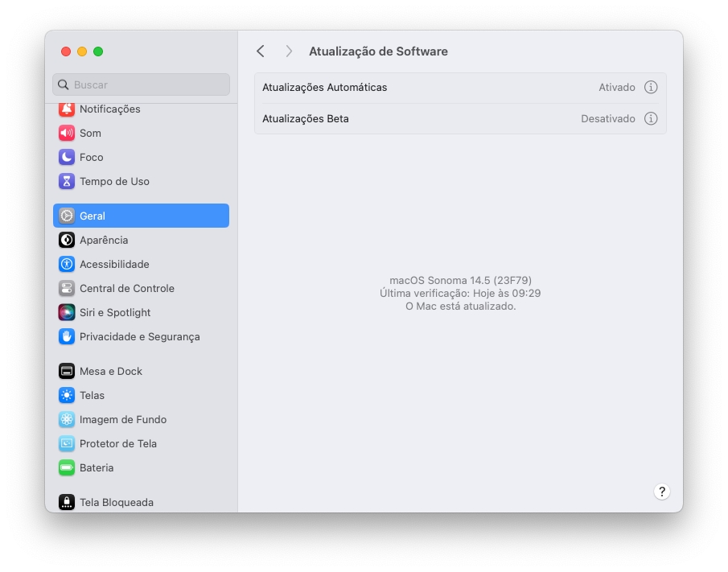Image resolution: width=728 pixels, height=572 pixels.
Task: Select Tela Bloqueada in the sidebar
Action: 116,502
